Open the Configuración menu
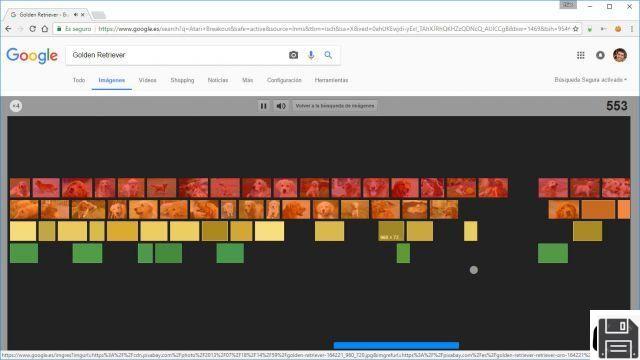Viewport: 640px width, 360px height. click(284, 80)
